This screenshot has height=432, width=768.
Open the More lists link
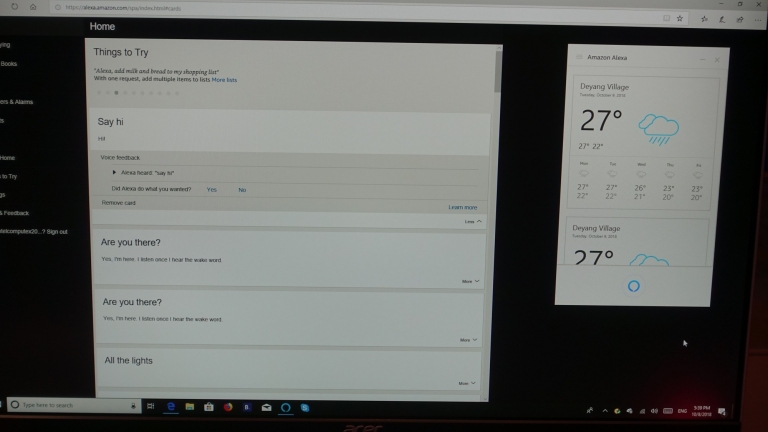point(224,80)
